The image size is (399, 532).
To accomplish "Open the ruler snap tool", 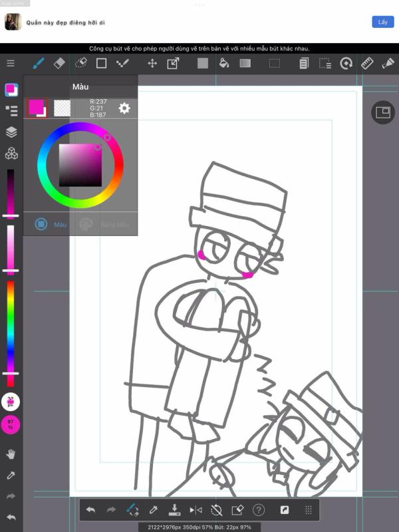I will (x=367, y=63).
